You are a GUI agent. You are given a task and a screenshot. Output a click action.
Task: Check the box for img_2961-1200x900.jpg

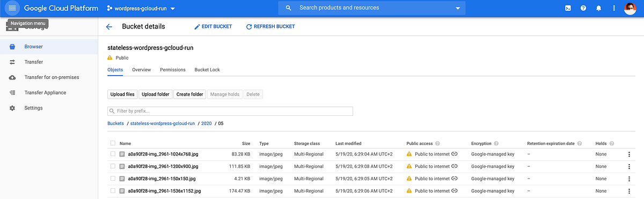113,166
